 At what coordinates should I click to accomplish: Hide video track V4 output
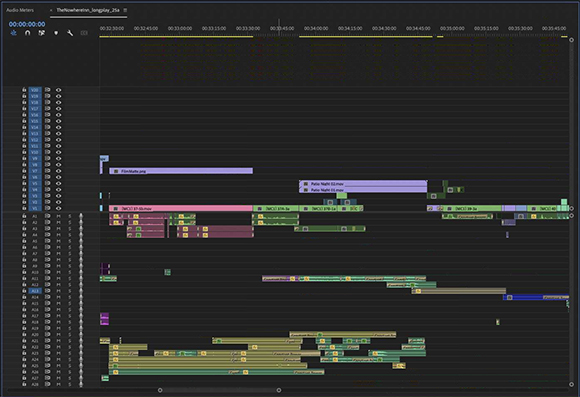[x=58, y=190]
